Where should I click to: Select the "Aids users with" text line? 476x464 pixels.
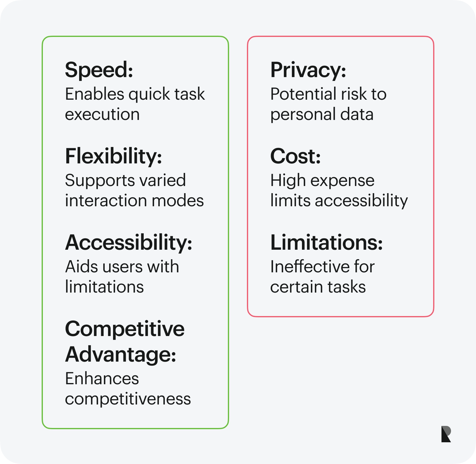pyautogui.click(x=122, y=267)
